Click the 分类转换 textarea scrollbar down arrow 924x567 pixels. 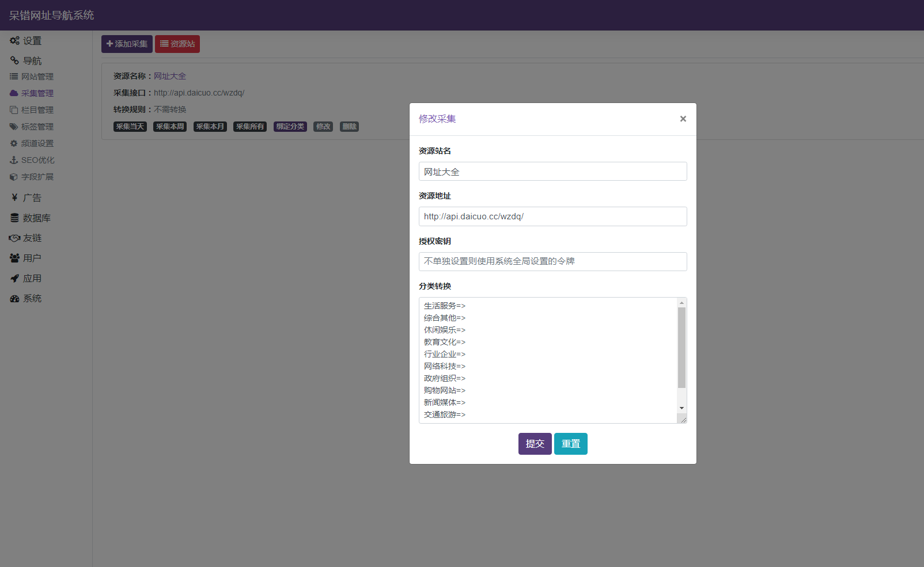click(681, 408)
